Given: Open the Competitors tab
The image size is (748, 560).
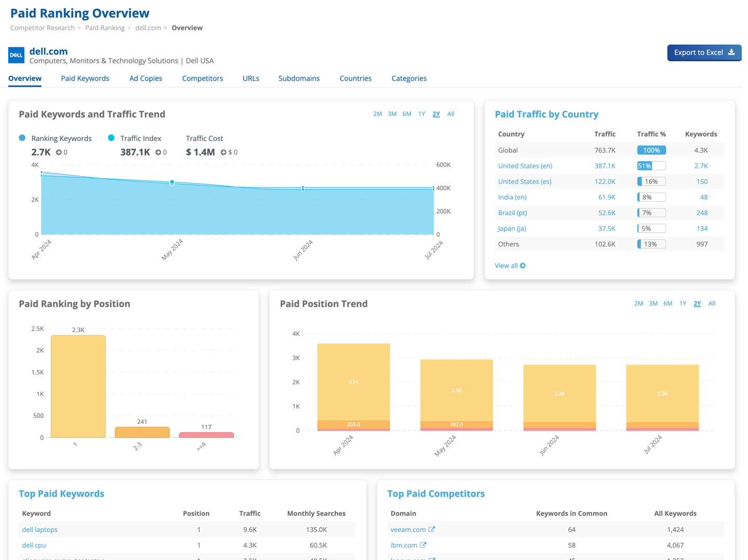Looking at the screenshot, I should (203, 78).
